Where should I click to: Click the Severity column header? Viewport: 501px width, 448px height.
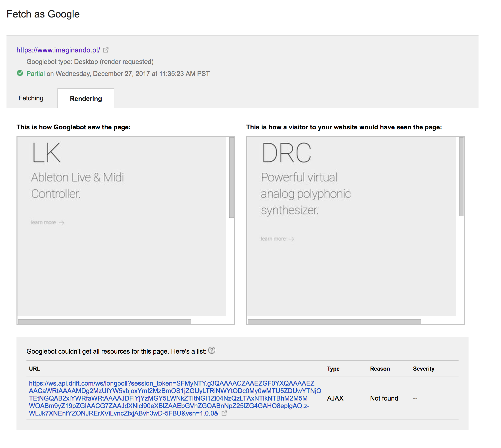pos(424,369)
